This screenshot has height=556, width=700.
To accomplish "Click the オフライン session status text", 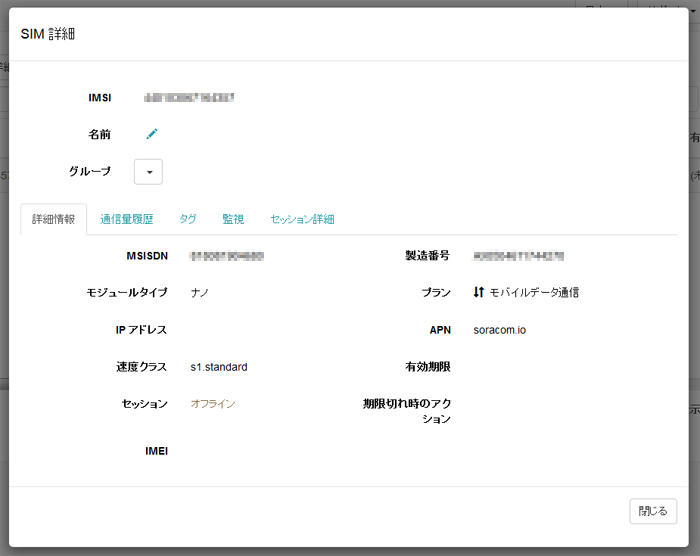I will [213, 404].
